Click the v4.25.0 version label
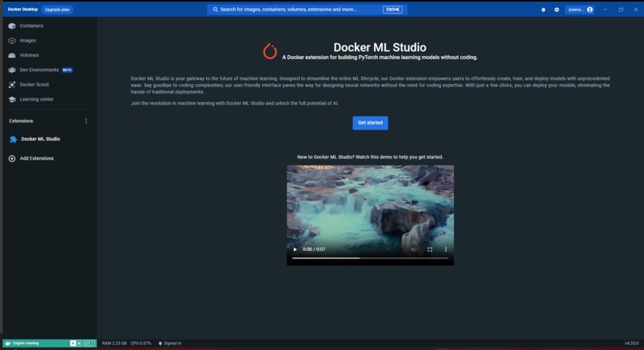 click(632, 344)
